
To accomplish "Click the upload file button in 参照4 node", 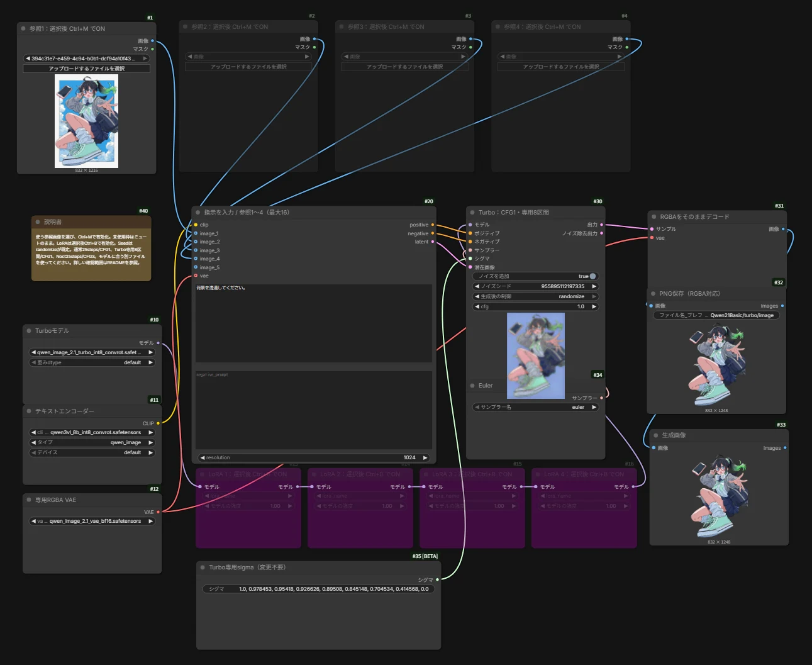I will [561, 67].
